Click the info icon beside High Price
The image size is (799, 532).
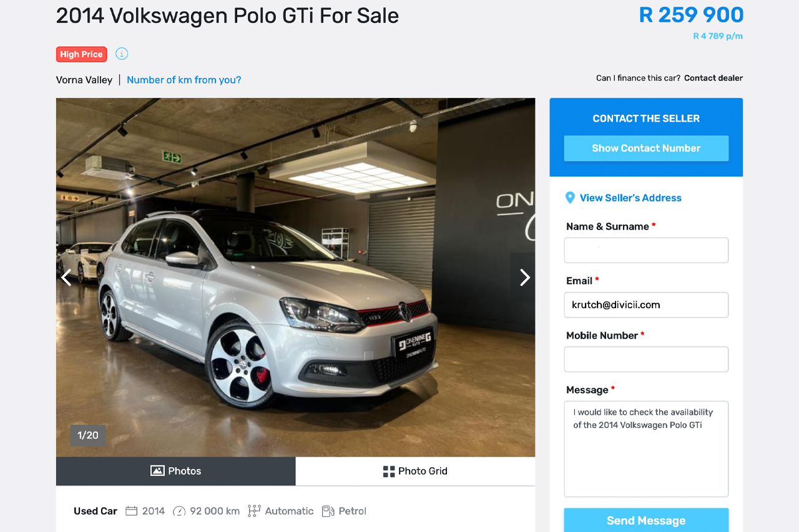(x=122, y=54)
